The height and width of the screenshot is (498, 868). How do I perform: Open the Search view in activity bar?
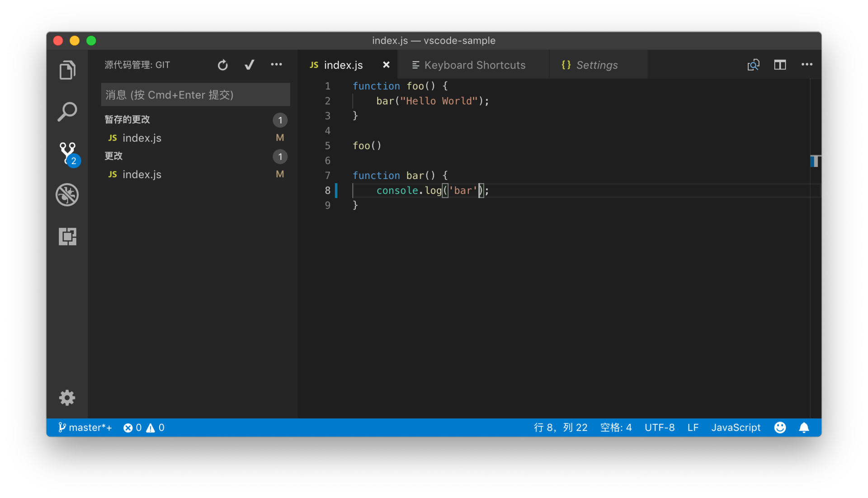67,112
